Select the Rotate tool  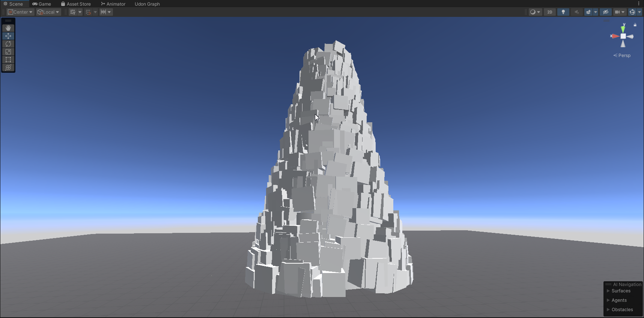[8, 44]
